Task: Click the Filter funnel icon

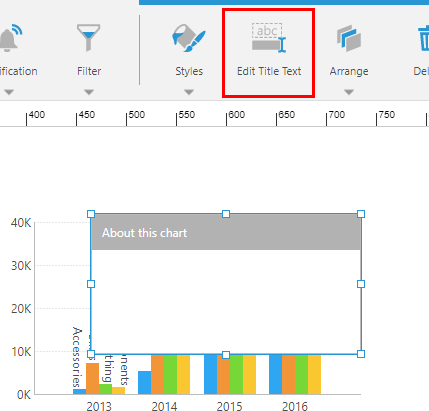Action: point(88,38)
